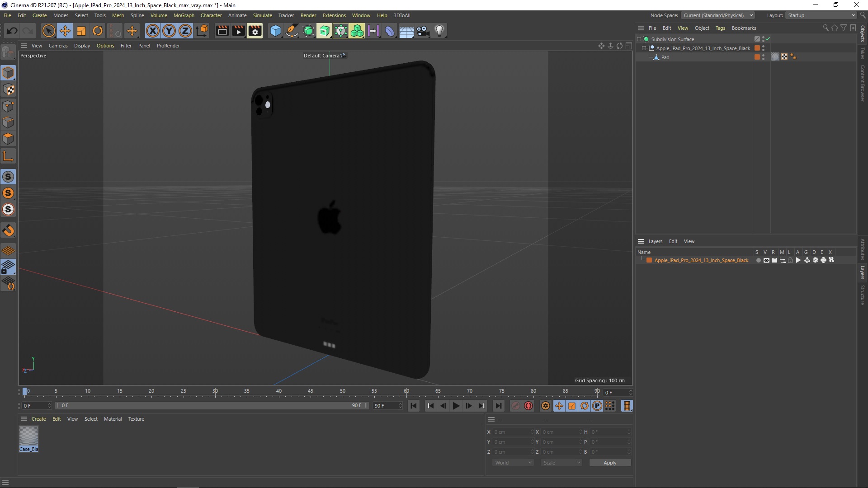Open the MoGraph menu
Screen dimensions: 868x488
[184, 15]
